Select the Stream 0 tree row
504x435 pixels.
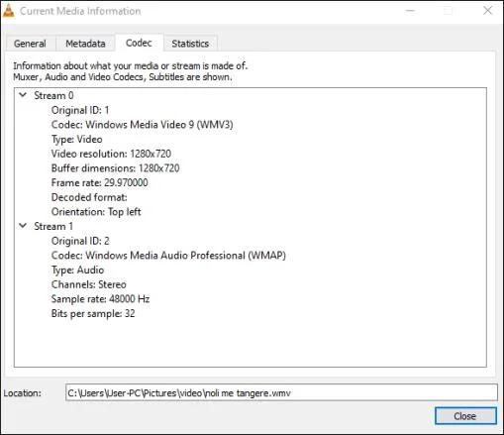click(x=53, y=95)
